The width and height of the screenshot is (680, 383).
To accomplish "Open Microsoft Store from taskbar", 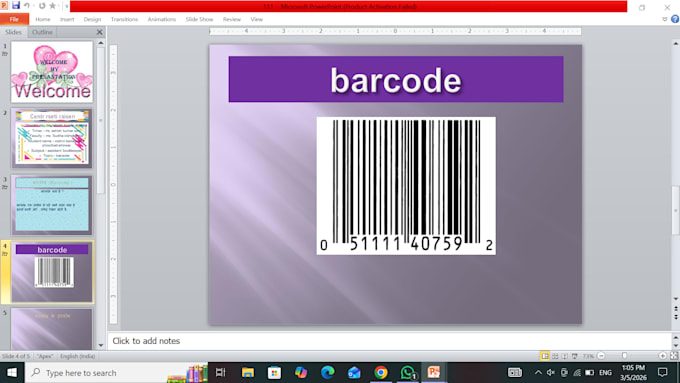I will tap(274, 373).
